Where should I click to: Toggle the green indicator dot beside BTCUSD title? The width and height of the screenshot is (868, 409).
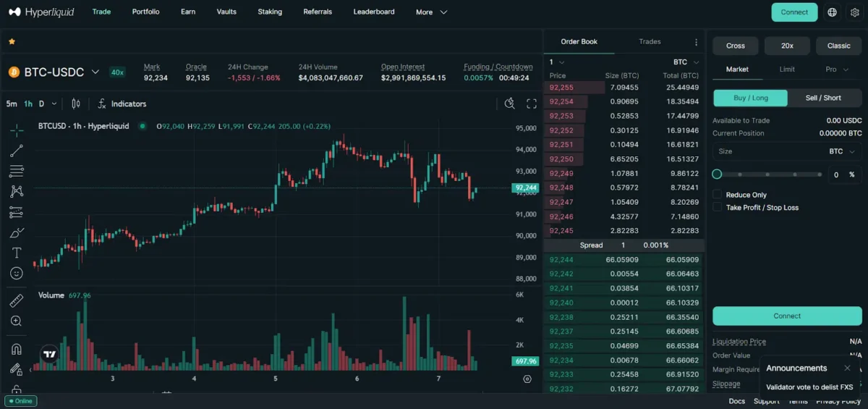(142, 126)
